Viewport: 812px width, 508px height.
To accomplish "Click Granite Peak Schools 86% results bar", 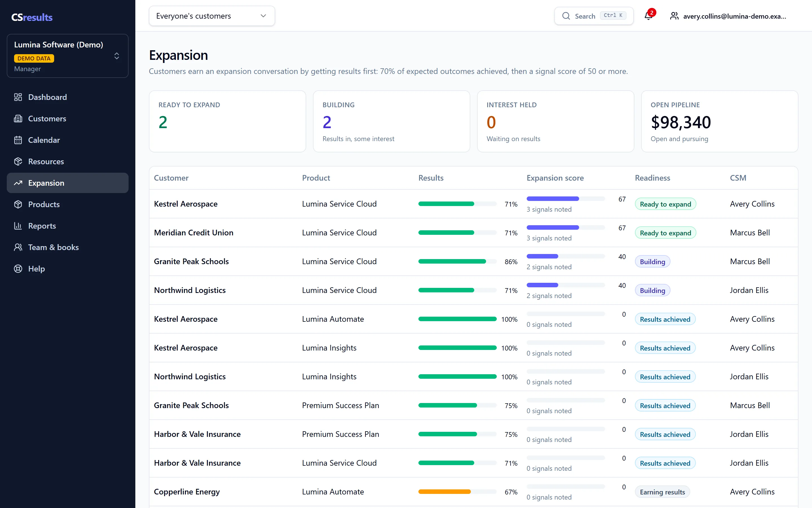I will (x=457, y=261).
